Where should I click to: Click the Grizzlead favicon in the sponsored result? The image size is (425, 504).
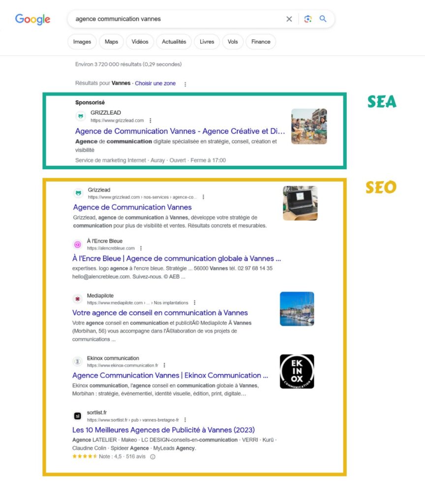tap(80, 116)
